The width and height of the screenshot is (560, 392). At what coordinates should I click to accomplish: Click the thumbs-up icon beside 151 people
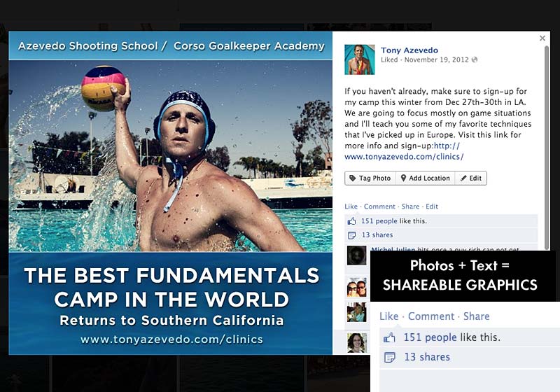pyautogui.click(x=352, y=221)
